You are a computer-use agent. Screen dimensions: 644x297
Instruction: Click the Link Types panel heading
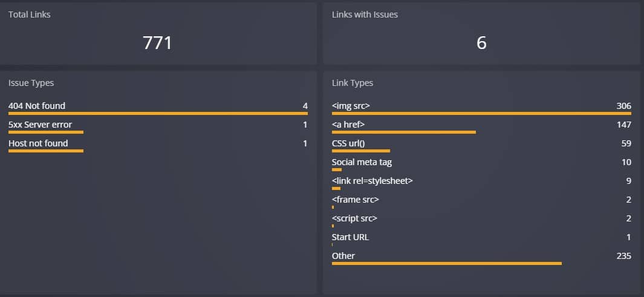(353, 83)
